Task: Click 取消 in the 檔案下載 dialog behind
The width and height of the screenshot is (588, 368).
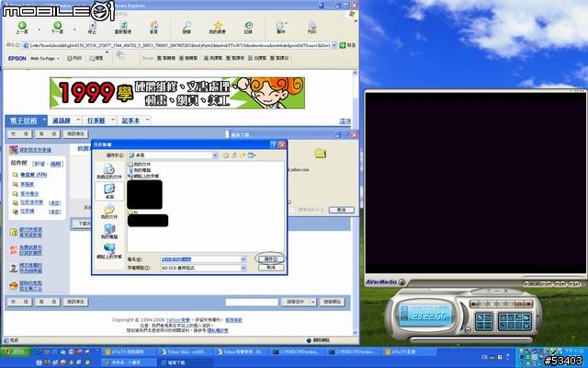Action: tap(342, 210)
